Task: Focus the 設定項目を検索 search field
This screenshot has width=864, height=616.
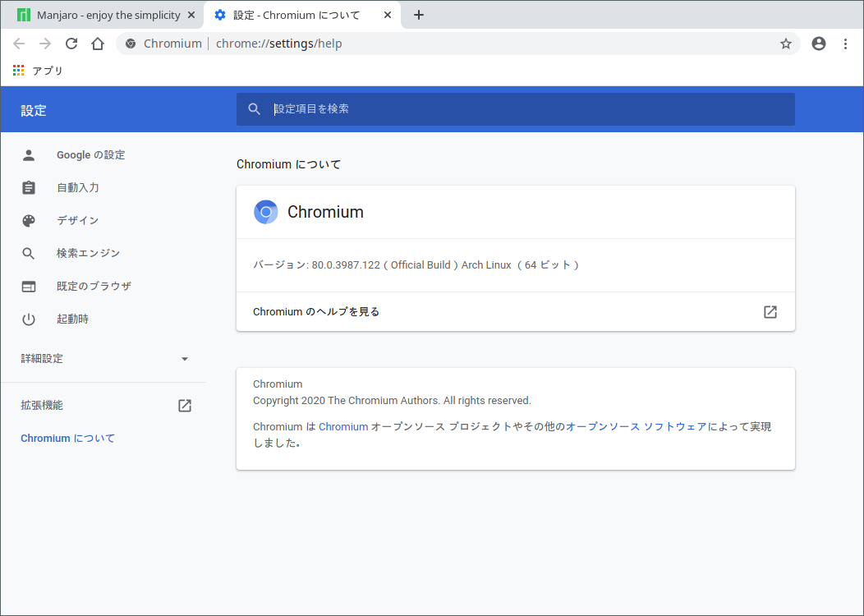Action: pos(515,109)
